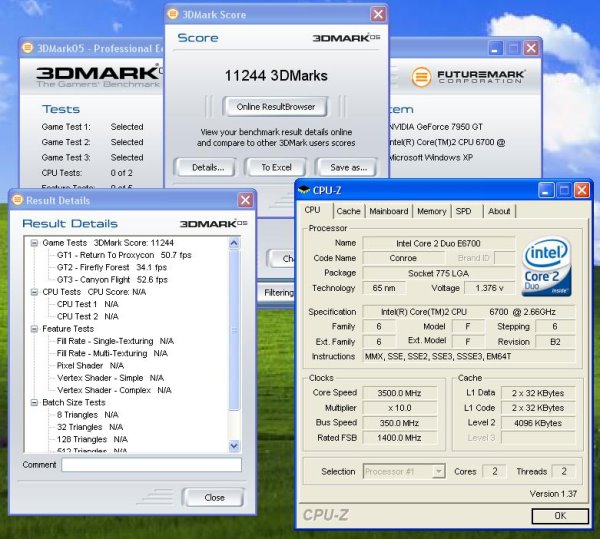This screenshot has height=539, width=600.
Task: Select CPU Test 2 tree row
Action: click(88, 316)
